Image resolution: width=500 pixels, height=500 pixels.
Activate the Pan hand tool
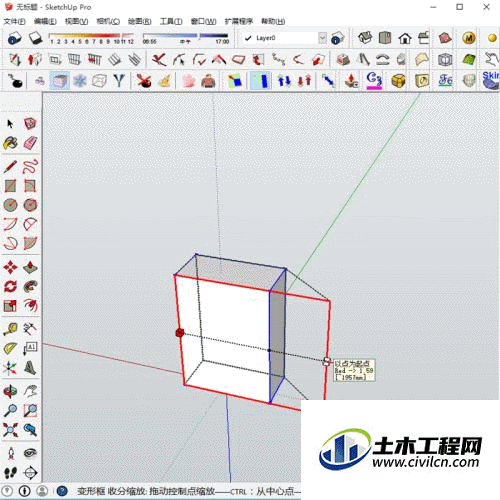(30, 391)
